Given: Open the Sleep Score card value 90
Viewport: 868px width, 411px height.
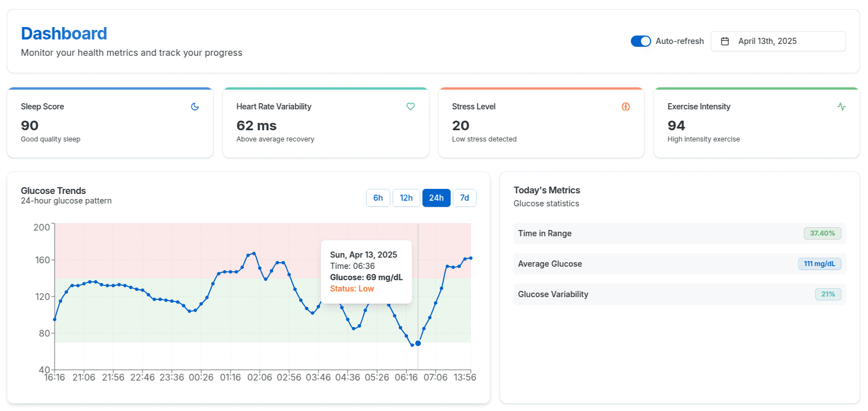Looking at the screenshot, I should click(29, 126).
